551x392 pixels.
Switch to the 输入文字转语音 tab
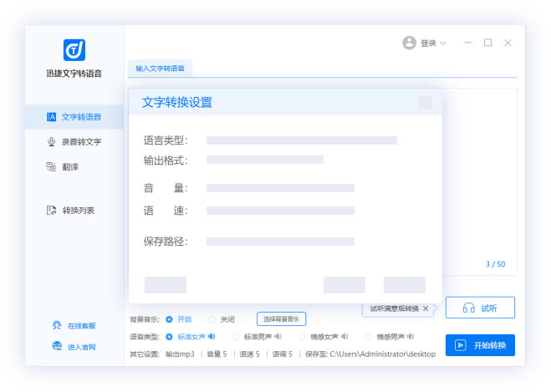160,68
